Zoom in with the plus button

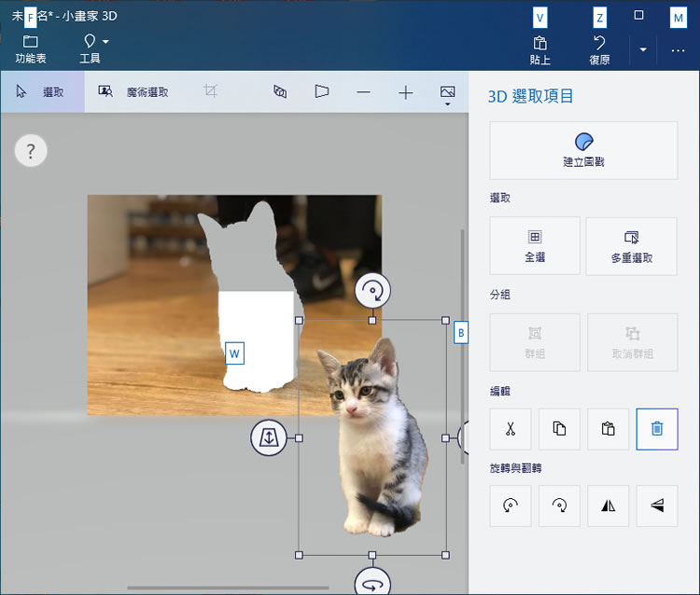[x=406, y=92]
